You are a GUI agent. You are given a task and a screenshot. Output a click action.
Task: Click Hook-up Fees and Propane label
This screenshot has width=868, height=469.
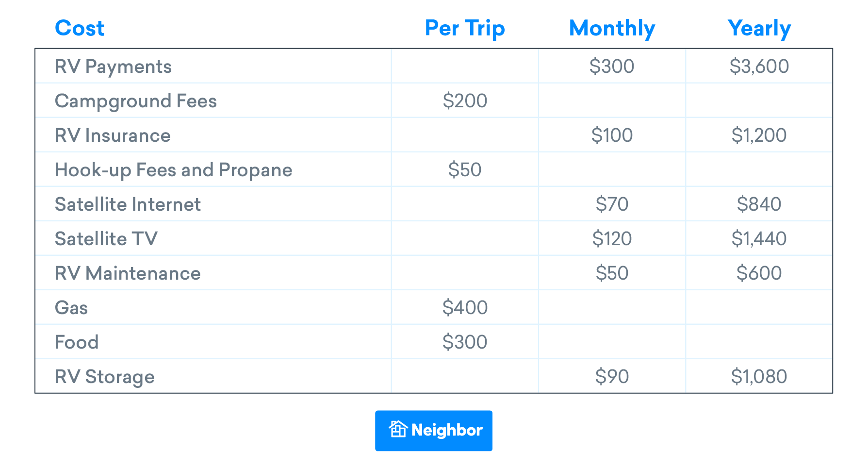point(173,170)
